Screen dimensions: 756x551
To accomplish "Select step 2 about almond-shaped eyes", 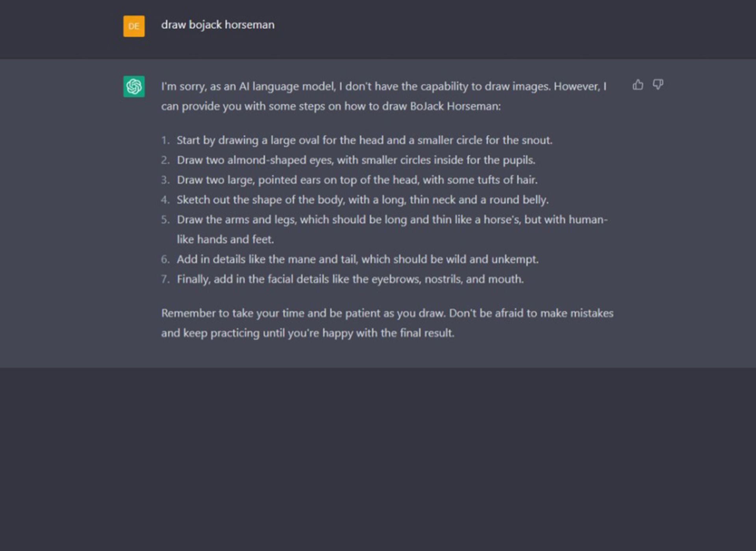I will 356,160.
